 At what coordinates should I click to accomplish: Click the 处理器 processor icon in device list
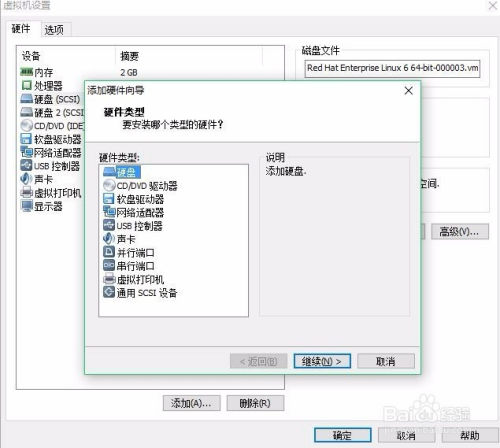(x=27, y=85)
